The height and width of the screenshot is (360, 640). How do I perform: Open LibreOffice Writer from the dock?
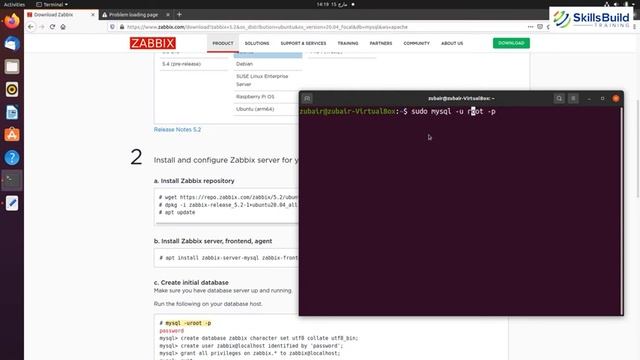point(12,112)
